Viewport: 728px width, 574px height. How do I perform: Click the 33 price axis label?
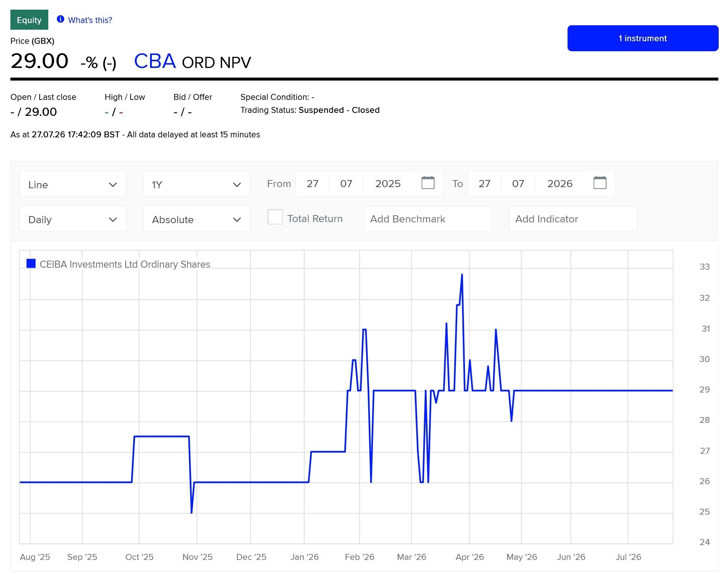click(704, 267)
